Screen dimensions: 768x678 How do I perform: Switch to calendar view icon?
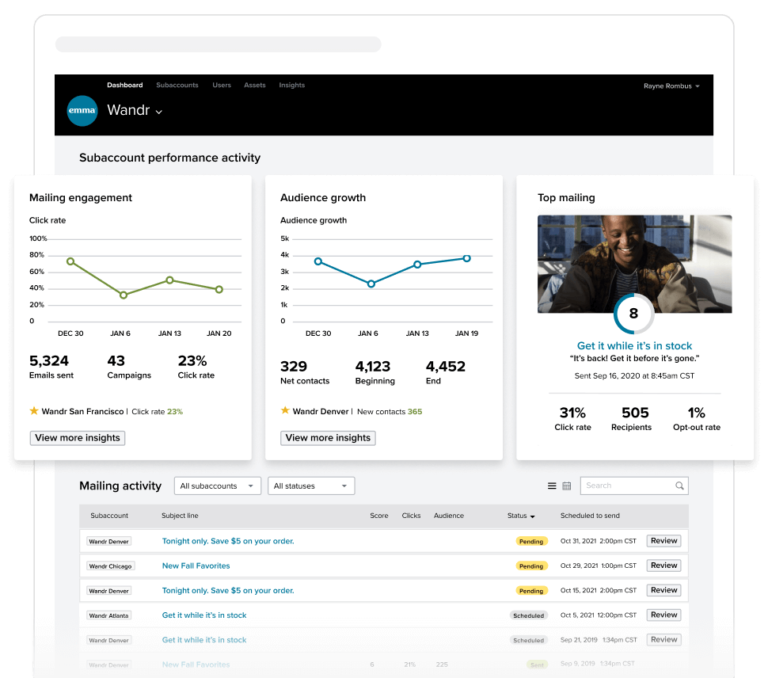[x=566, y=486]
